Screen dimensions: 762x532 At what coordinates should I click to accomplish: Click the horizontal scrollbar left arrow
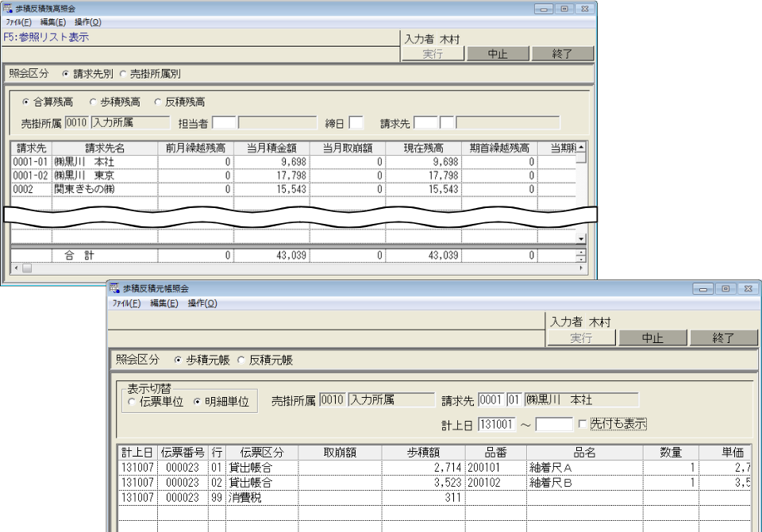pos(15,269)
